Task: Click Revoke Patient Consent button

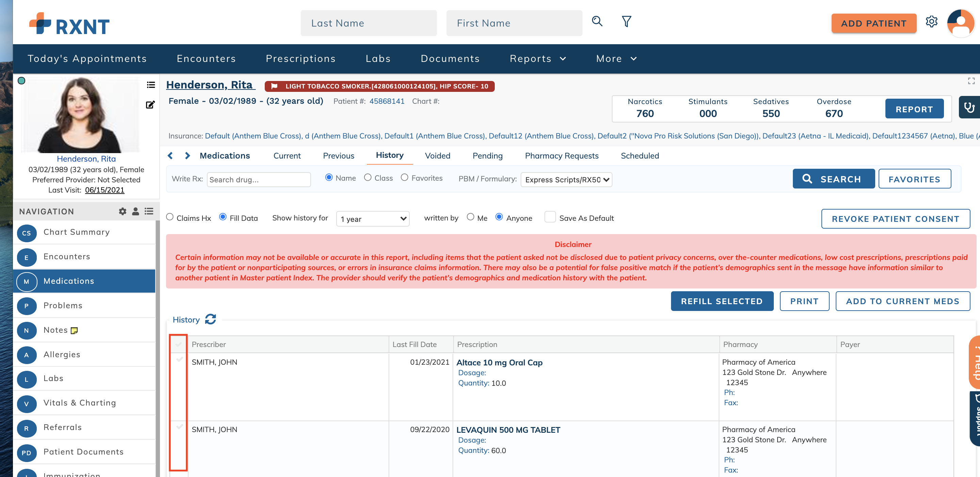Action: 895,219
